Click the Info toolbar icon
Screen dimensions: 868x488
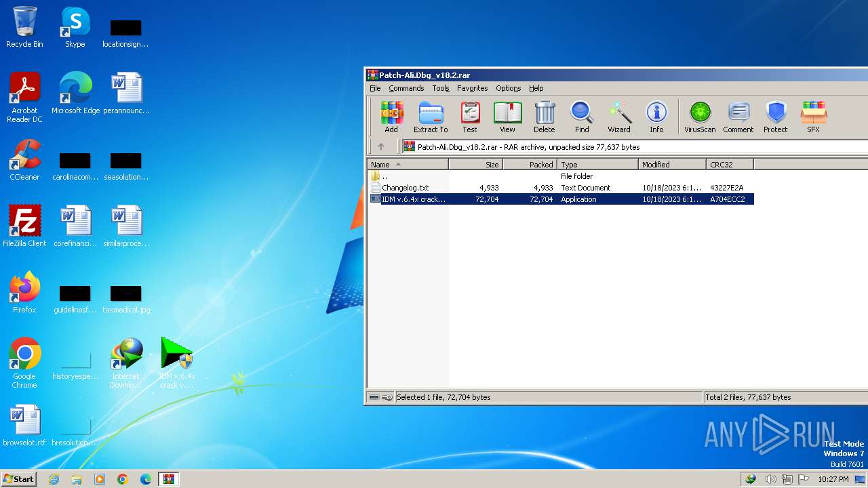tap(656, 117)
